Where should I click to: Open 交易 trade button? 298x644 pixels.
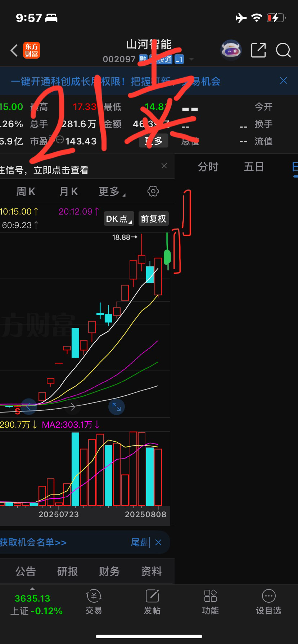click(94, 603)
